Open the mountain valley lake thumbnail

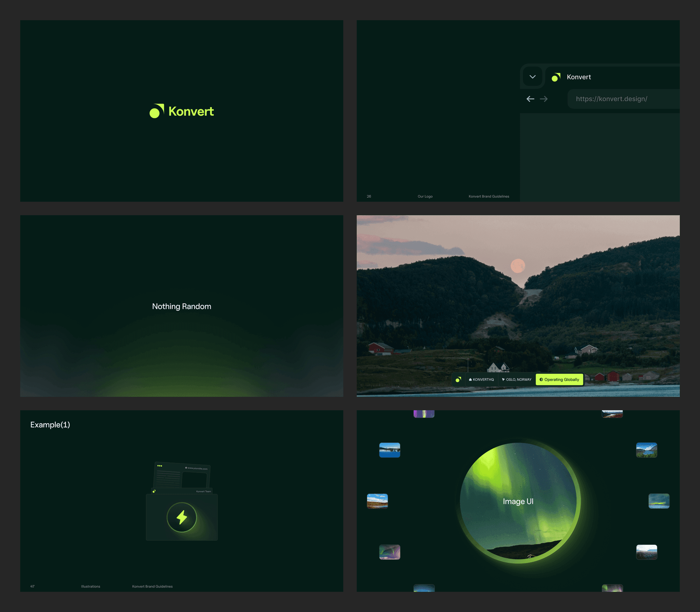click(x=646, y=450)
